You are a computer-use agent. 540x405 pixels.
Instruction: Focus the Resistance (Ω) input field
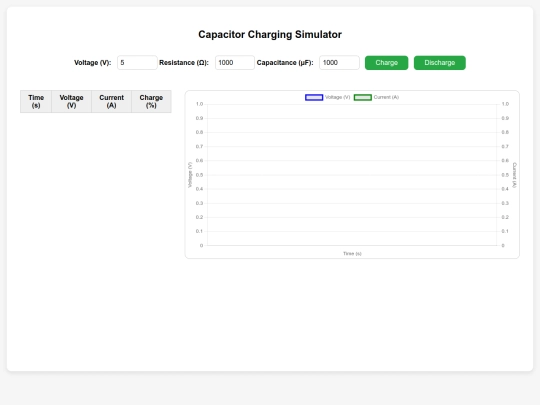[235, 63]
